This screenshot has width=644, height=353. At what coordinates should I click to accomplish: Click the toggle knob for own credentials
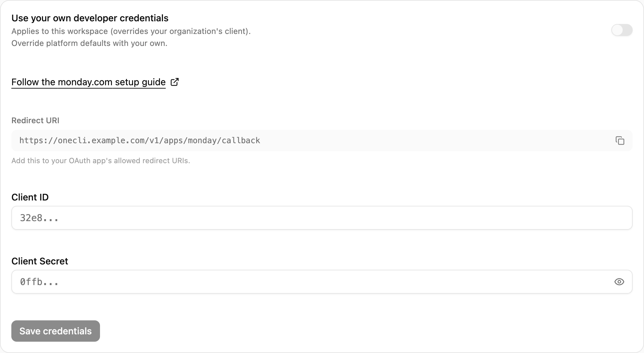pyautogui.click(x=617, y=30)
